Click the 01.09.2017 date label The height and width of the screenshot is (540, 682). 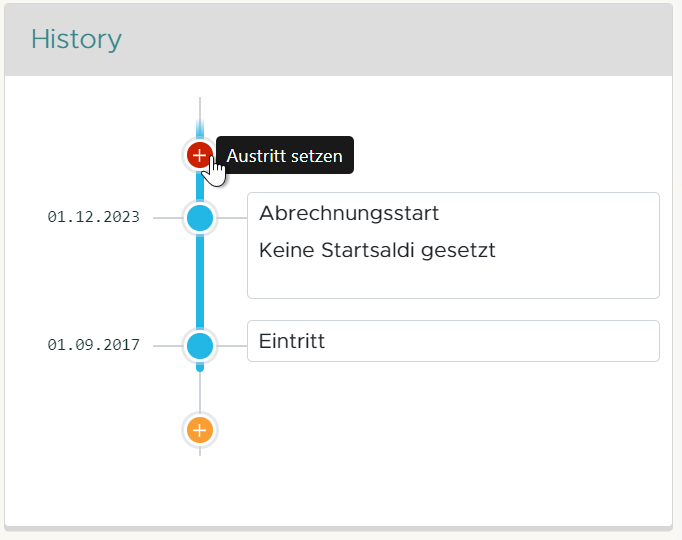coord(94,346)
